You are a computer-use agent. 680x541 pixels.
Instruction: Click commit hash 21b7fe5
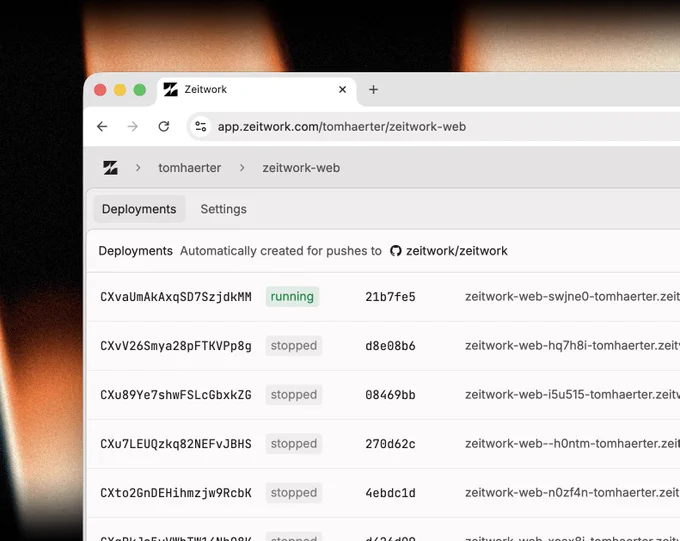390,297
